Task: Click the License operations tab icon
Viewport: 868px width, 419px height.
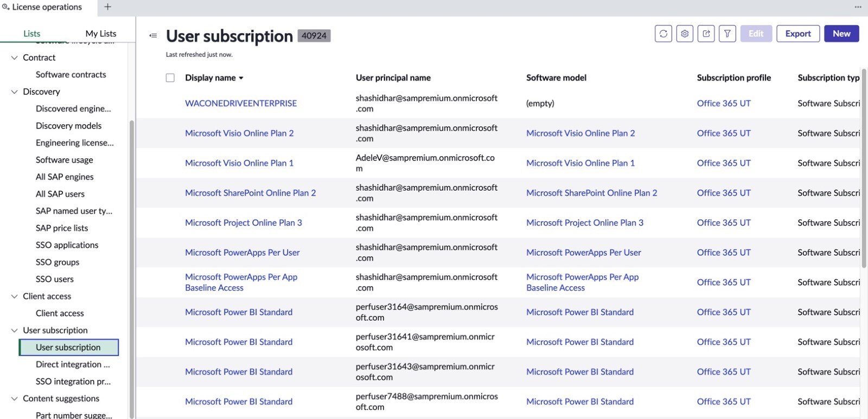Action: coord(6,7)
